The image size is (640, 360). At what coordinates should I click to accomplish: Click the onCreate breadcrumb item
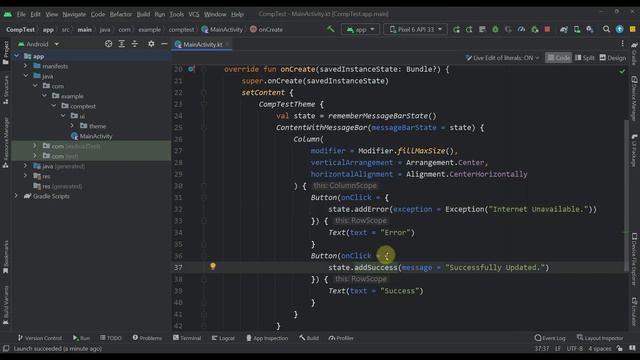click(266, 29)
